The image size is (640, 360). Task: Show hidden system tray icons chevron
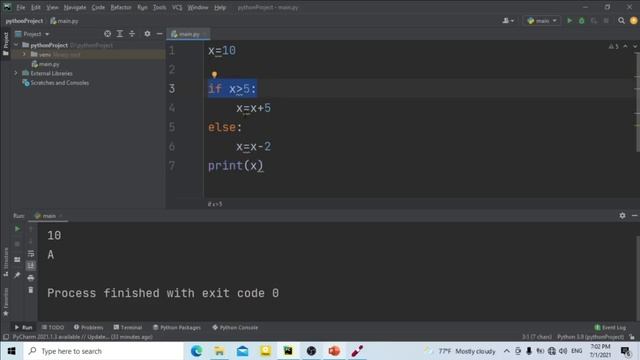coord(507,351)
